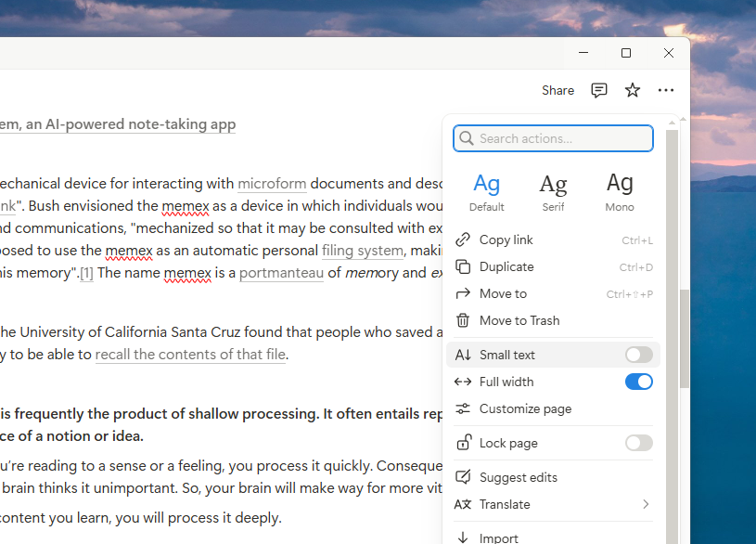Turn off the Full width toggle
Viewport: 756px width, 544px height.
click(x=639, y=382)
